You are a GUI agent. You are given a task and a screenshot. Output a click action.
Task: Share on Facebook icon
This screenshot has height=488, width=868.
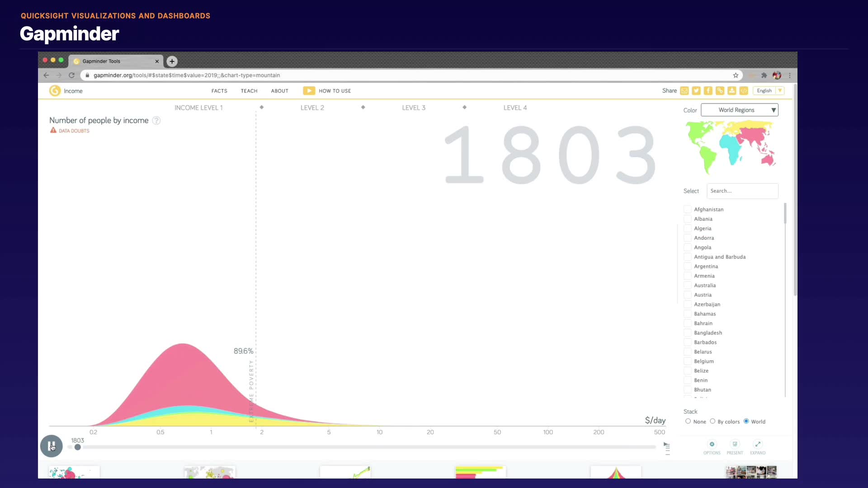point(708,91)
